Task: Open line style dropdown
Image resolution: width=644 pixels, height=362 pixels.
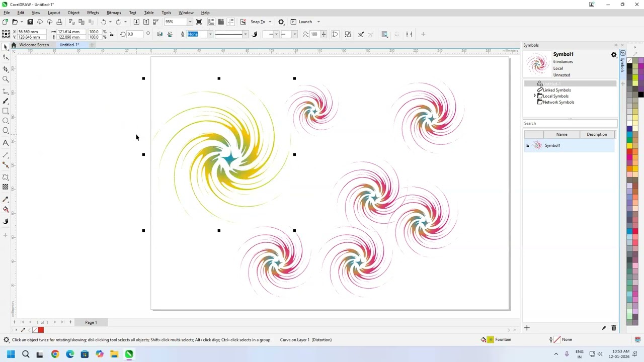Action: click(246, 34)
